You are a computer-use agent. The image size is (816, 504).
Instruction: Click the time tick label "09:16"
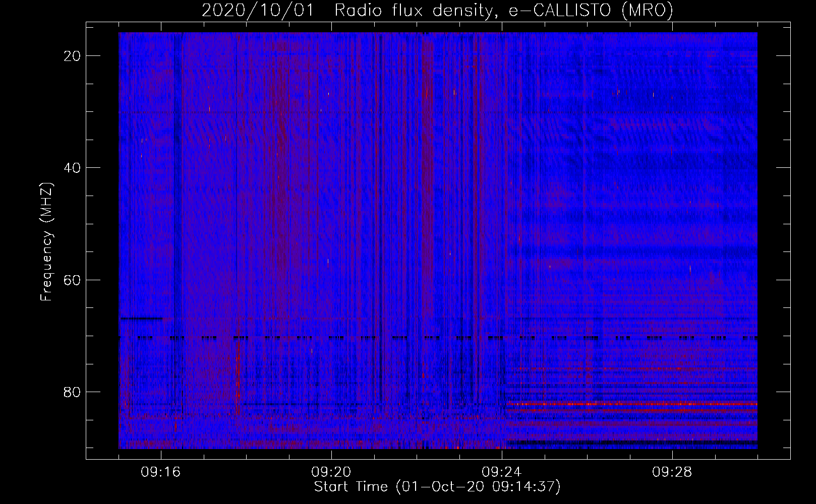(x=161, y=472)
